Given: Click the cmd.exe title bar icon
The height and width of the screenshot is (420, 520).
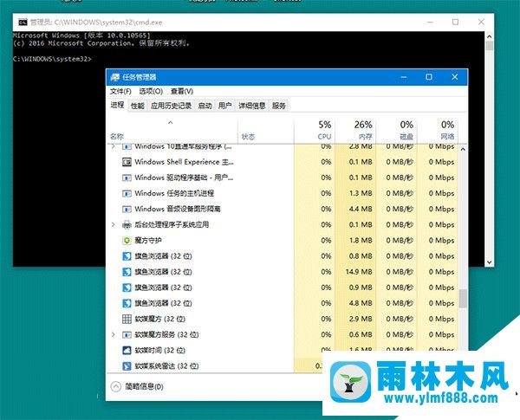Looking at the screenshot, I should click(23, 23).
